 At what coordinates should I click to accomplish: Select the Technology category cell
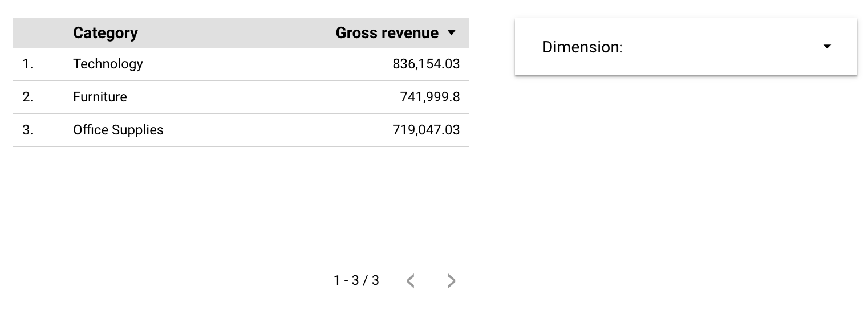click(x=108, y=64)
